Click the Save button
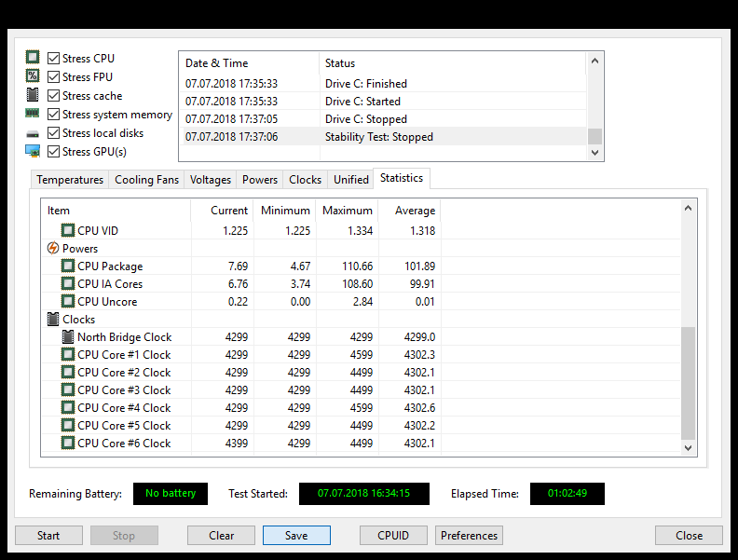Screen dimensions: 738x560 pos(296,536)
